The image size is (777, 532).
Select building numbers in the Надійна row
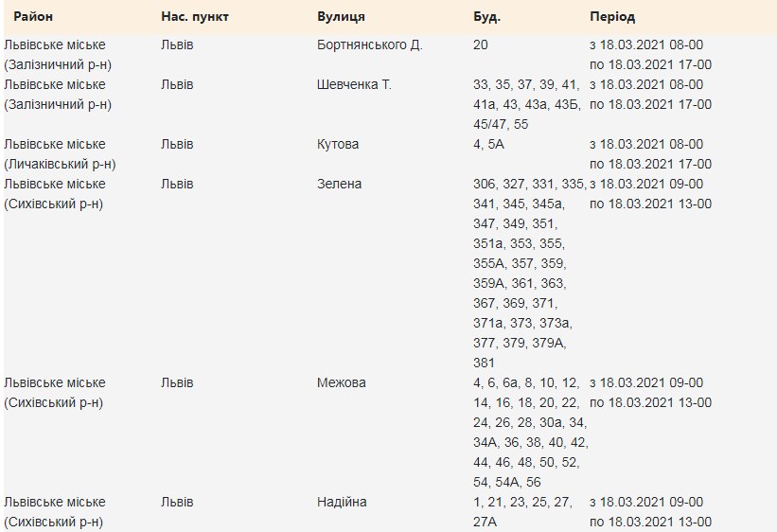click(522, 511)
